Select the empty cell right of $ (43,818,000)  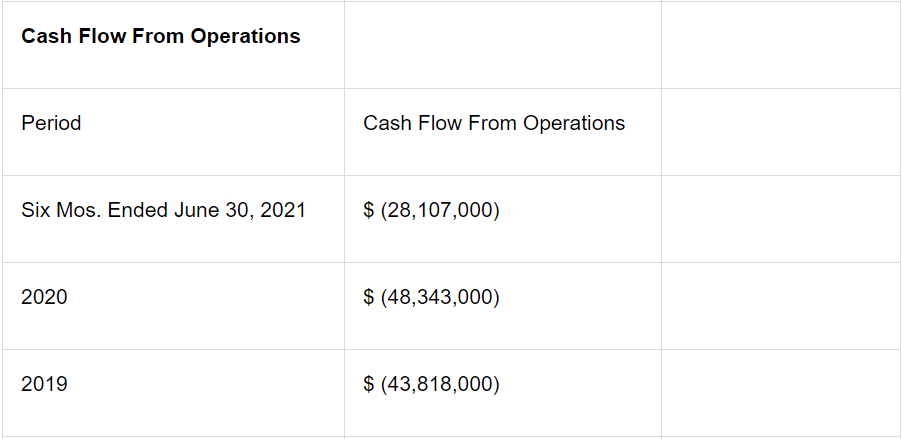(x=780, y=392)
